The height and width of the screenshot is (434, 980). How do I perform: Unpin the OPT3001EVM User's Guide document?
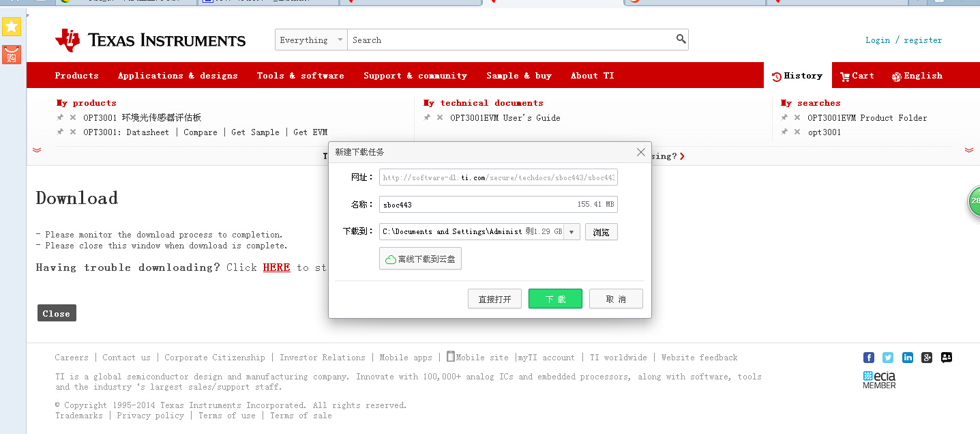tap(427, 117)
